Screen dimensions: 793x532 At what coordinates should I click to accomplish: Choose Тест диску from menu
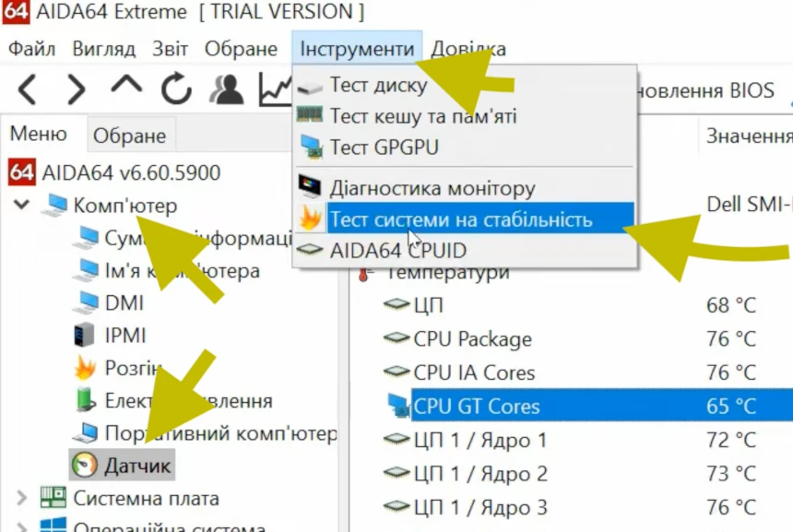pyautogui.click(x=464, y=85)
